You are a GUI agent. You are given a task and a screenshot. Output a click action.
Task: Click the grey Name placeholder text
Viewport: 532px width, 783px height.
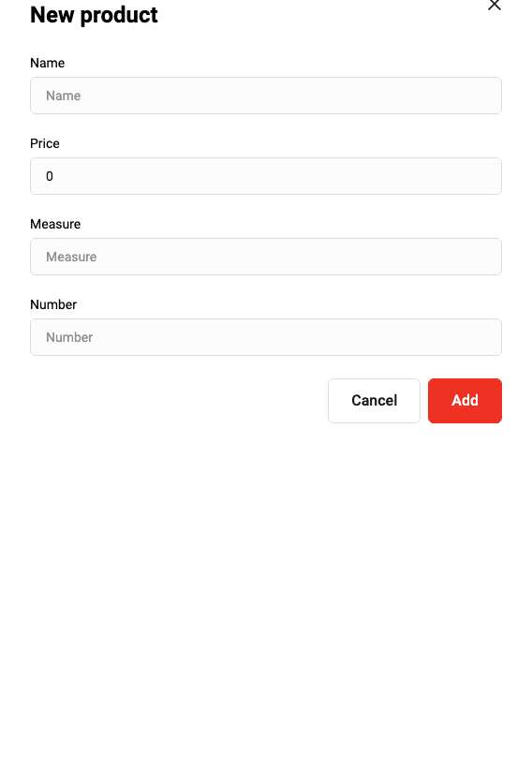click(64, 96)
